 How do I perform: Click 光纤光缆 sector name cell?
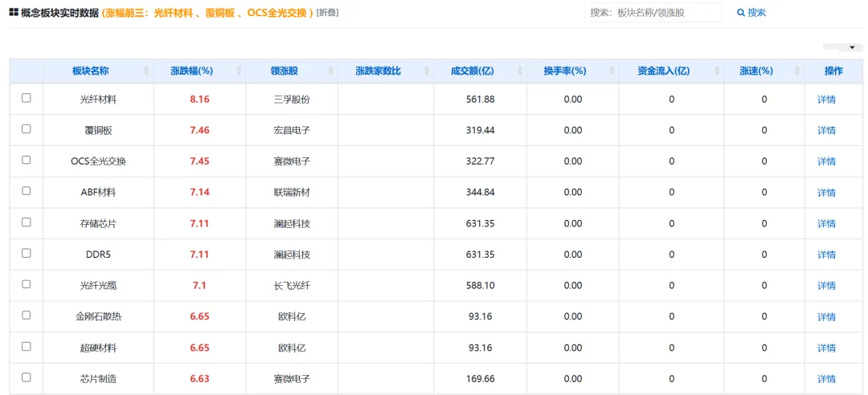(98, 286)
